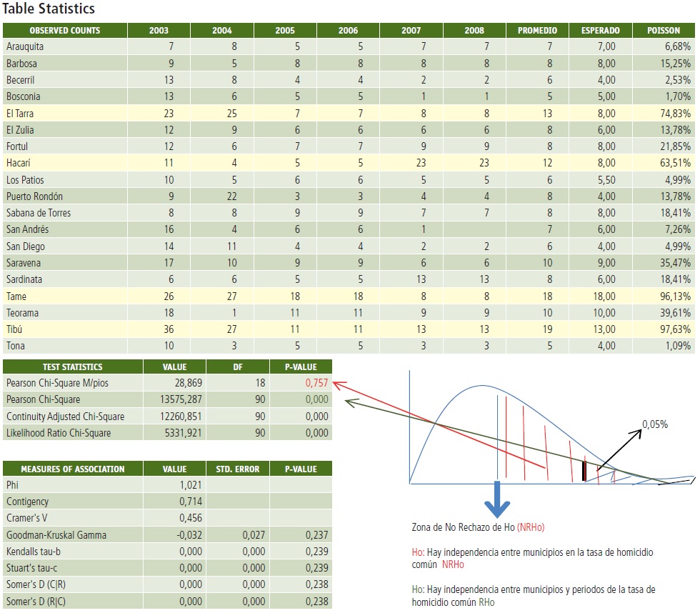
Task: Click the Goodman-Kruskal Gamma row label
Action: point(56,535)
